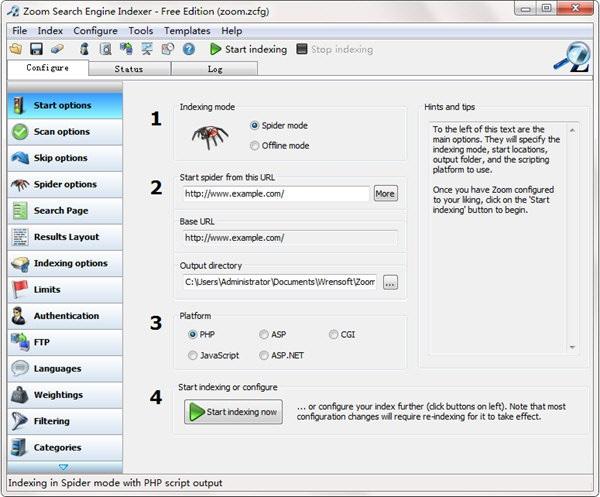Screen dimensions: 600x497
Task: Open Results Layout in the sidebar
Action: tap(65, 237)
